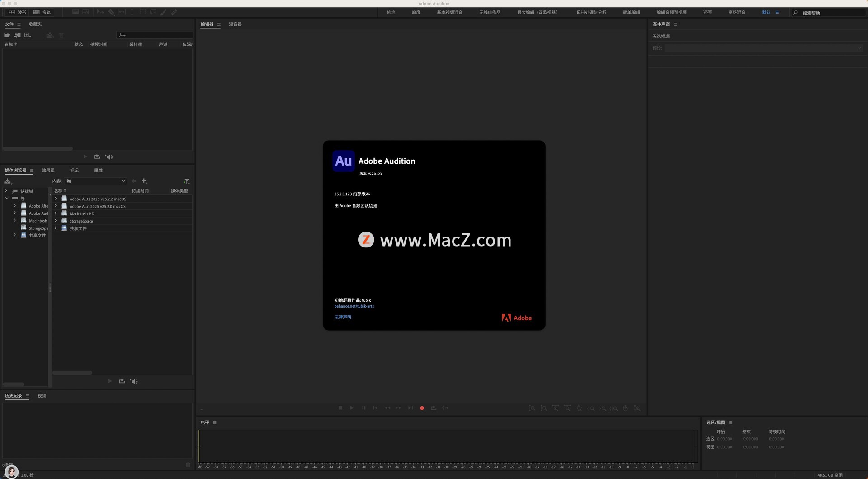Image resolution: width=868 pixels, height=479 pixels.
Task: Toggle loop playback in Files panel
Action: click(x=97, y=157)
